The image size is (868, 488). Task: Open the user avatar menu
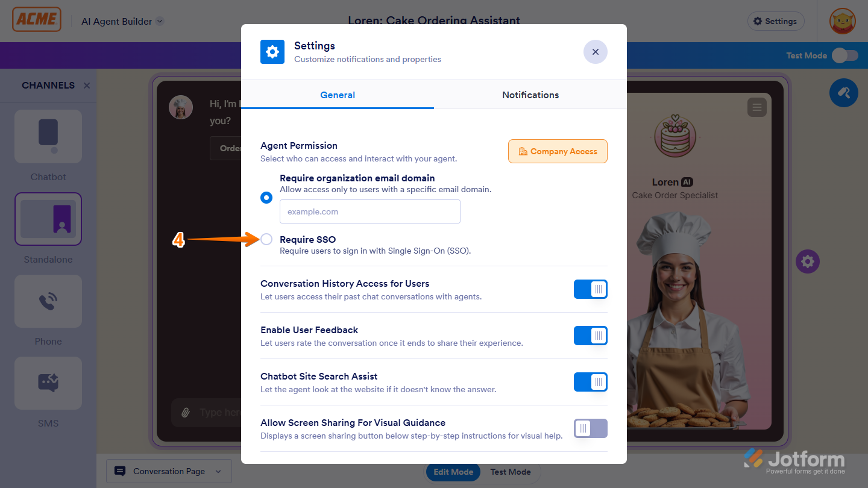[x=842, y=21]
